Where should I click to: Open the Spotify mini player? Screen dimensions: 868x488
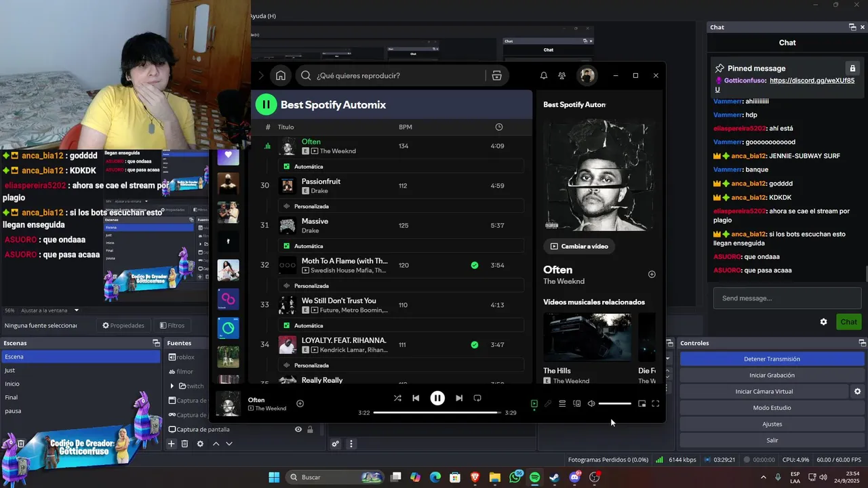642,403
